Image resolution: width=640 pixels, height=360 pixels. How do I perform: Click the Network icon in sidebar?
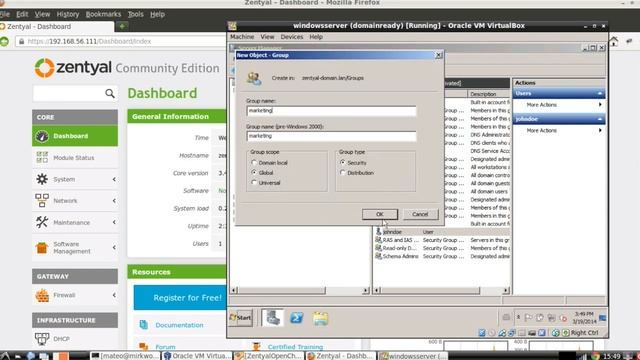coord(42,201)
